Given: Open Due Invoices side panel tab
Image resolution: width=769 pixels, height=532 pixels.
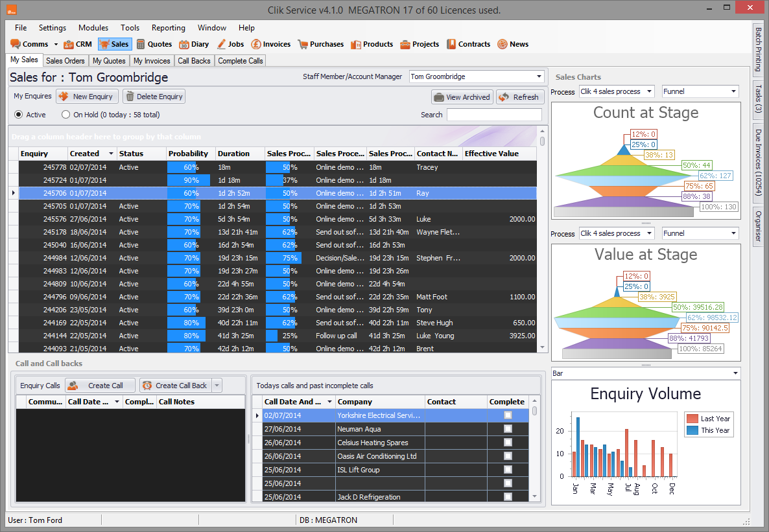Looking at the screenshot, I should pos(759,163).
